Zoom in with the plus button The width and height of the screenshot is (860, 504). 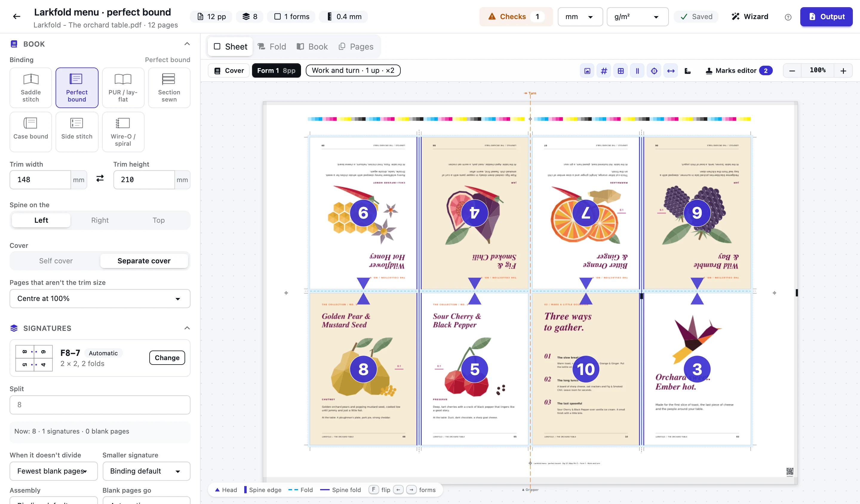click(x=843, y=71)
